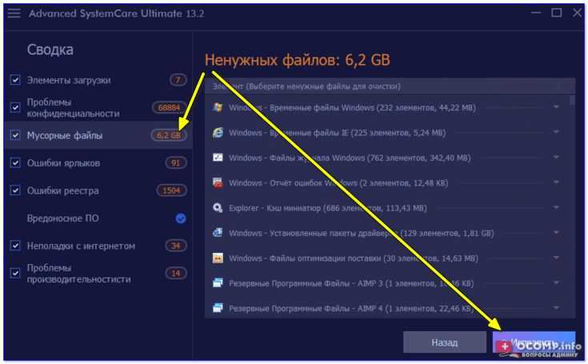The image size is (588, 364).
Task: Click the 34 internet problems badge
Action: [175, 246]
